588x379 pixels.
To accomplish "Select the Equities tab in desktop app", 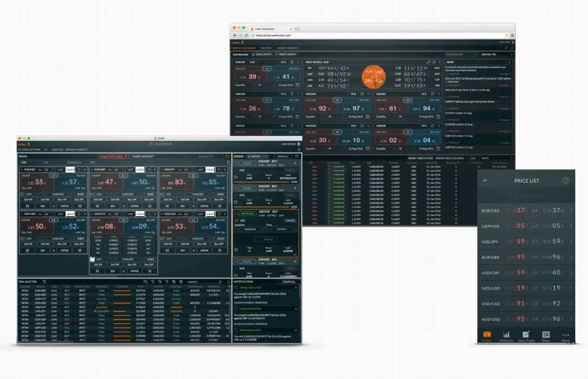I will pyautogui.click(x=58, y=149).
